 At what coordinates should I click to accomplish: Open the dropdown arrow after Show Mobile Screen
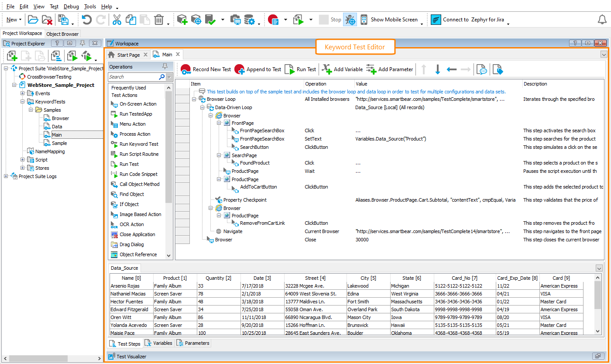422,23
